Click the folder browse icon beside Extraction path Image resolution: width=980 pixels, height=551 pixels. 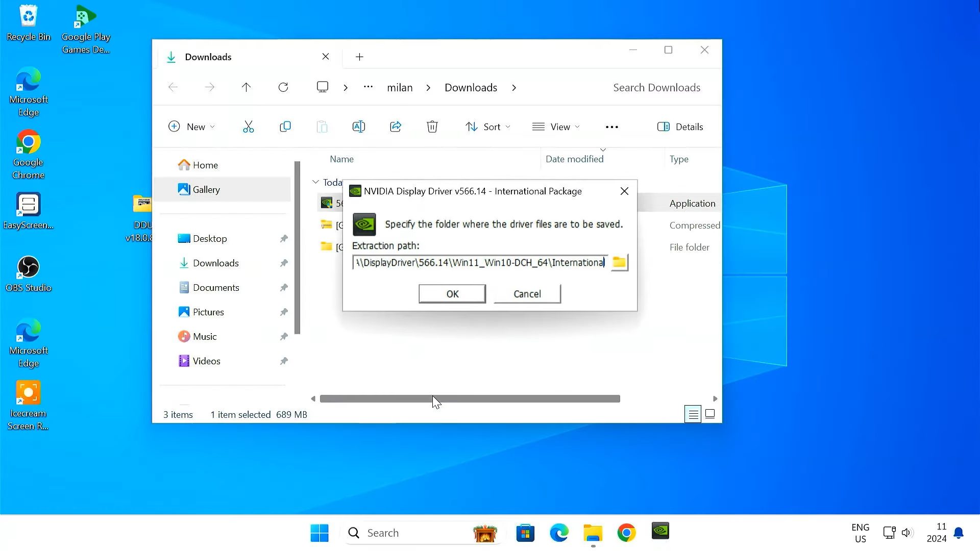(619, 263)
